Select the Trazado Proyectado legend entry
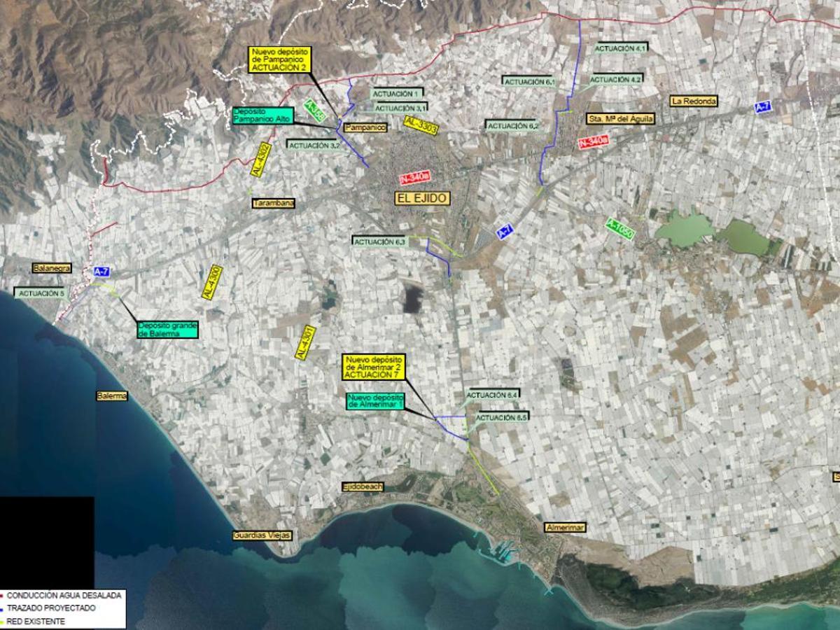This screenshot has width=840, height=630. (x=50, y=608)
